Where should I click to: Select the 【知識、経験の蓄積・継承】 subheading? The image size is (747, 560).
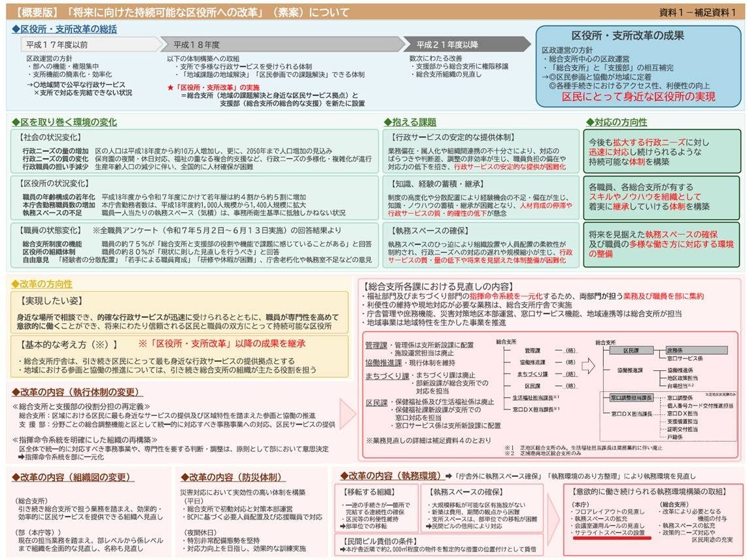tap(436, 184)
